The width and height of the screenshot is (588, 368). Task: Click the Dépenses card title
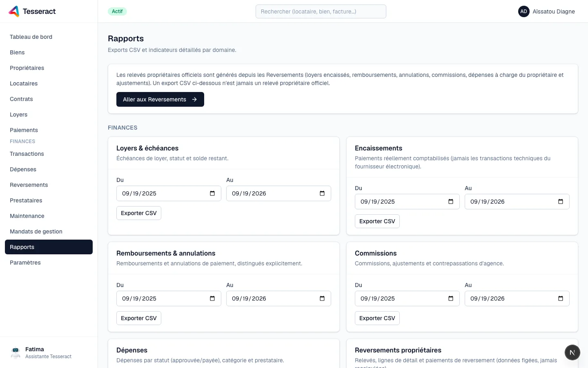[x=132, y=350]
